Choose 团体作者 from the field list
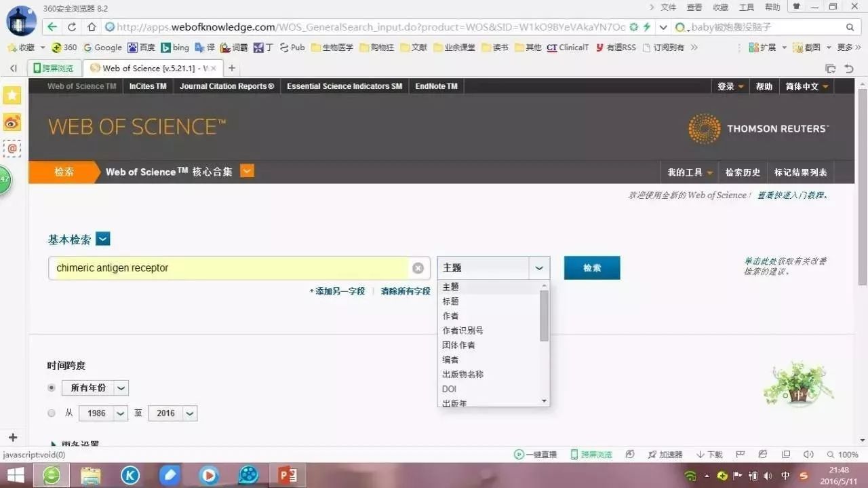Viewport: 868px width, 488px height. click(458, 345)
